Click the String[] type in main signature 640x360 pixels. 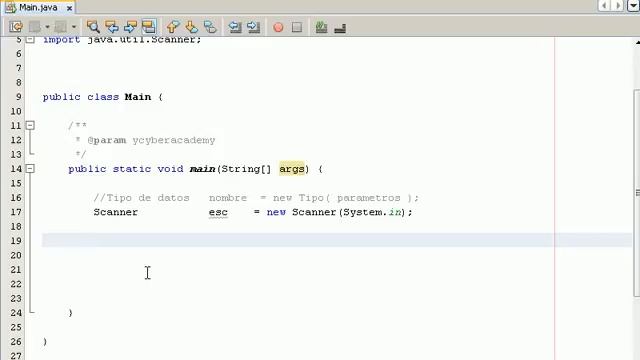coord(246,169)
